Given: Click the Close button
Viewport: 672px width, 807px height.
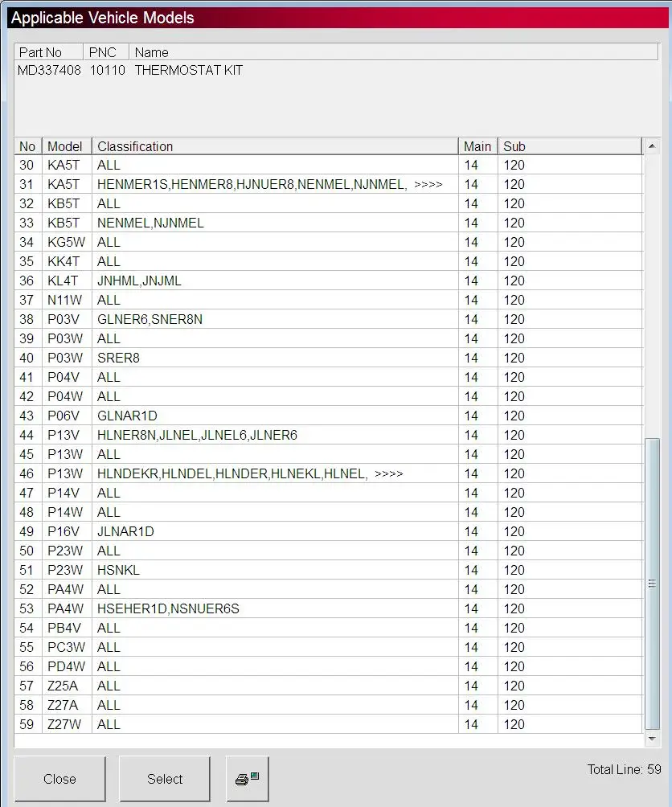Looking at the screenshot, I should 59,779.
